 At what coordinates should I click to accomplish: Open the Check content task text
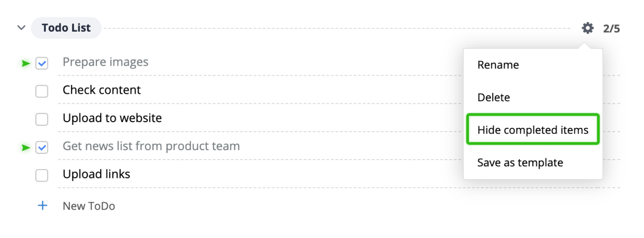tap(102, 90)
